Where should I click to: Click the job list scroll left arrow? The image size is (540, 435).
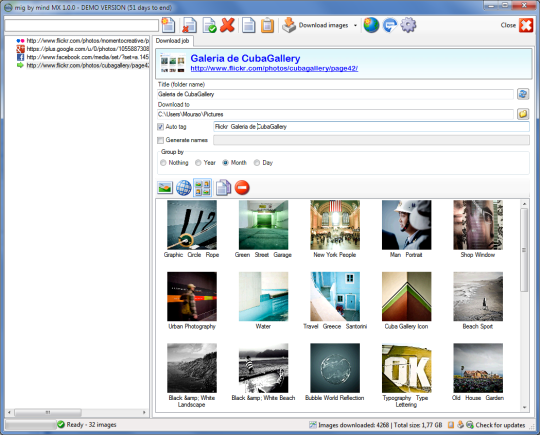point(9,412)
